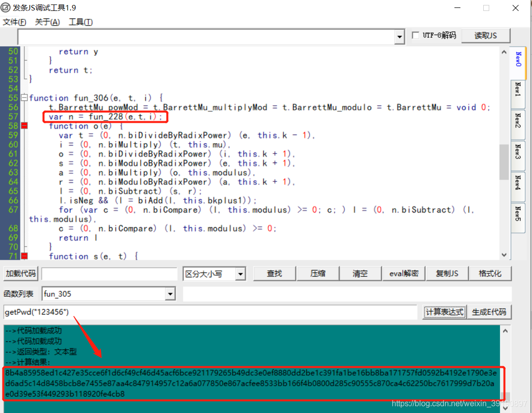Click the 读取JS button
The image size is (532, 413).
[x=486, y=36]
